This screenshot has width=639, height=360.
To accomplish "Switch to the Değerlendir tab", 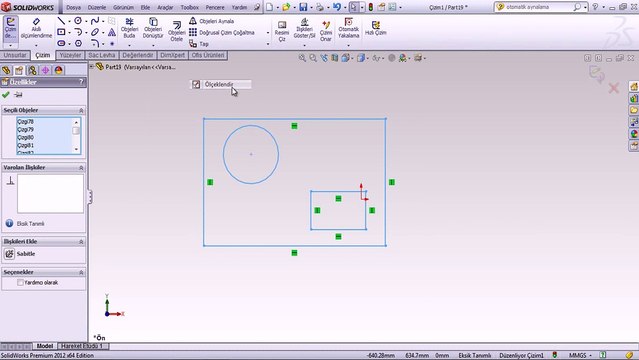I will pyautogui.click(x=138, y=55).
